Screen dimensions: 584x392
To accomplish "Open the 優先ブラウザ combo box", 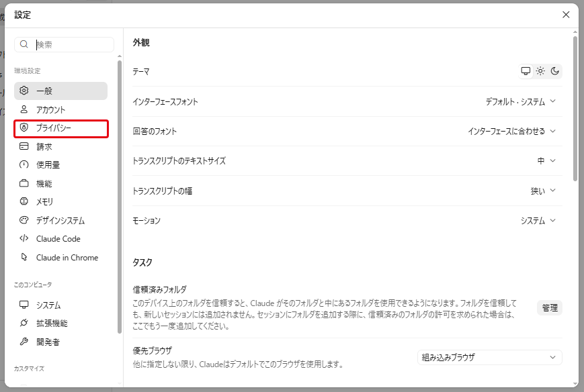I will point(489,357).
